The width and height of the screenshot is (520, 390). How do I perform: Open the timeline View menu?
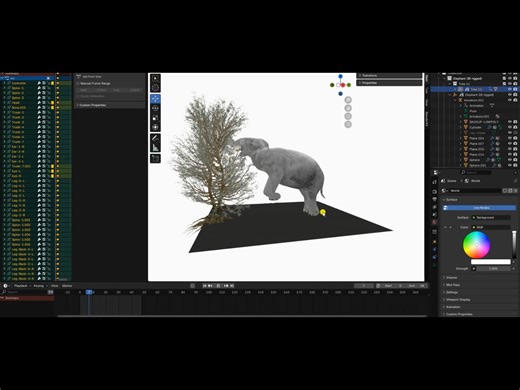[x=54, y=286]
